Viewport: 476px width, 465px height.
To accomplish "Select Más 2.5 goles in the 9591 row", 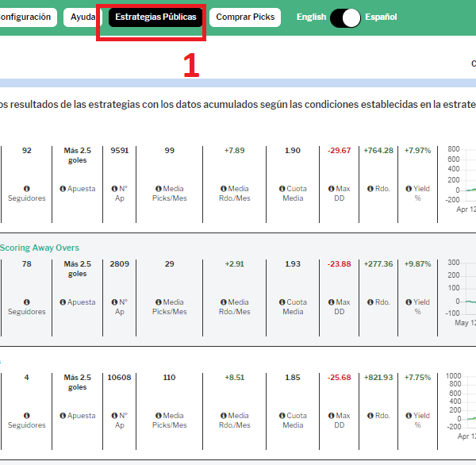I will pos(78,156).
